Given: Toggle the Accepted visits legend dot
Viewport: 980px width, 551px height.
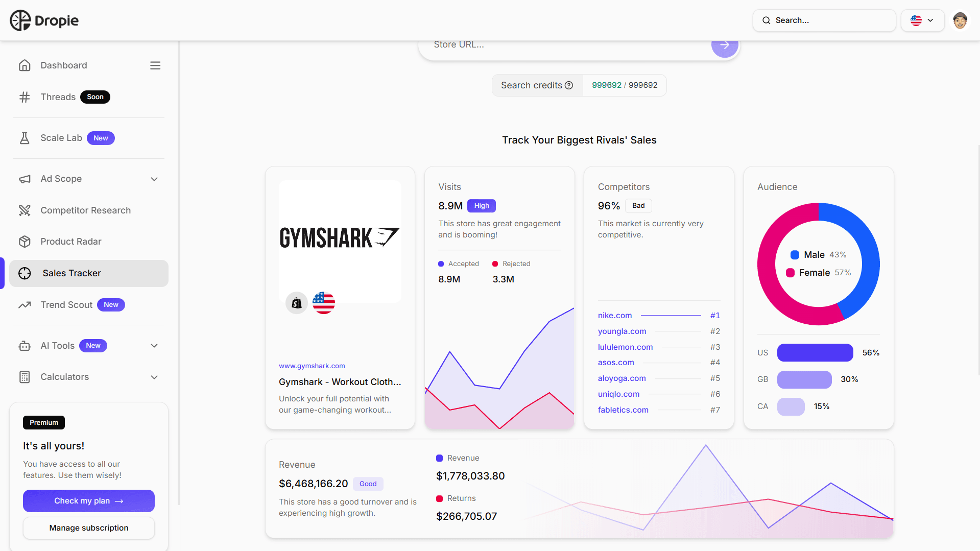Looking at the screenshot, I should (x=441, y=264).
